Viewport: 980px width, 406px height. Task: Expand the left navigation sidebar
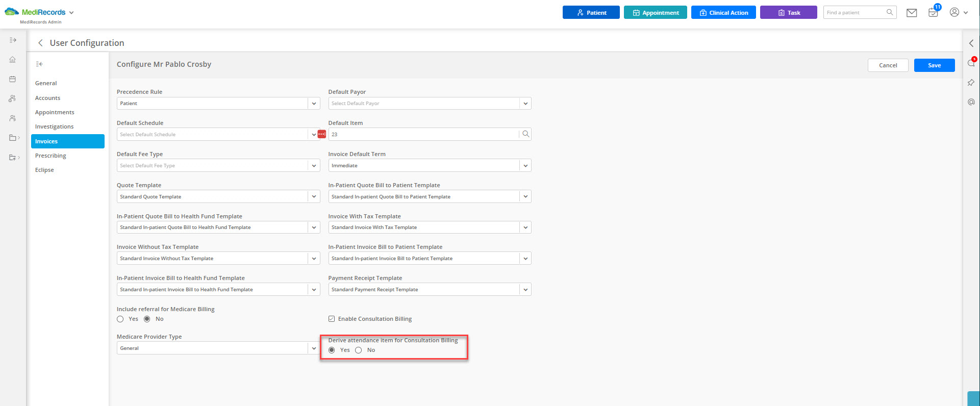[13, 40]
